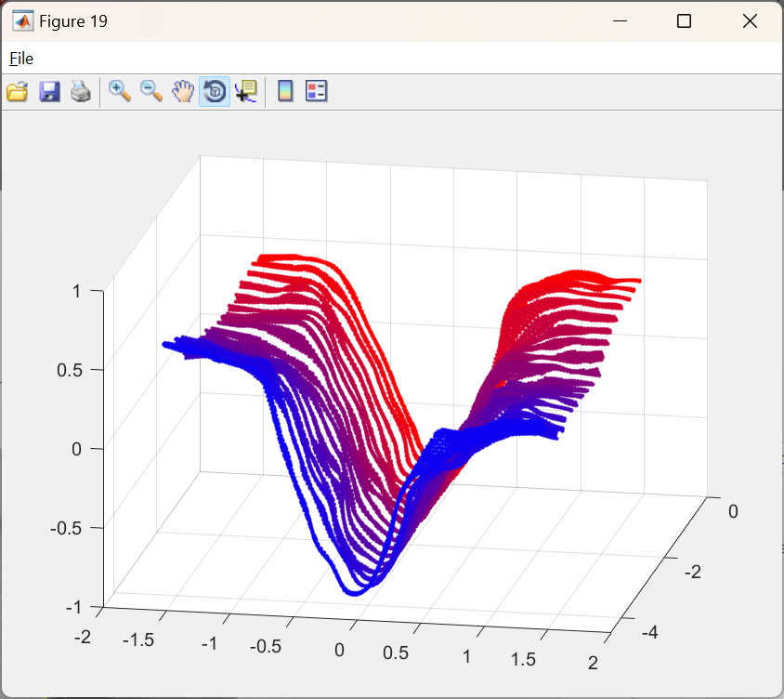The image size is (784, 699).
Task: Open the File menu
Action: (x=21, y=59)
